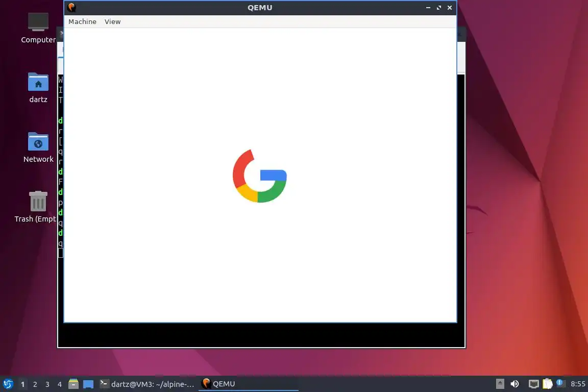Viewport: 588px width, 392px height.
Task: Activate the dartz@VM3 terminal taskbar entry
Action: (148, 384)
